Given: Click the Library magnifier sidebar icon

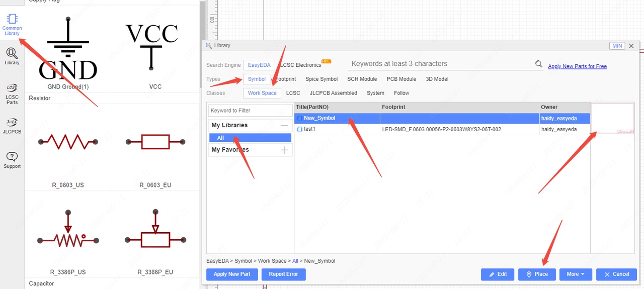Looking at the screenshot, I should pyautogui.click(x=12, y=56).
